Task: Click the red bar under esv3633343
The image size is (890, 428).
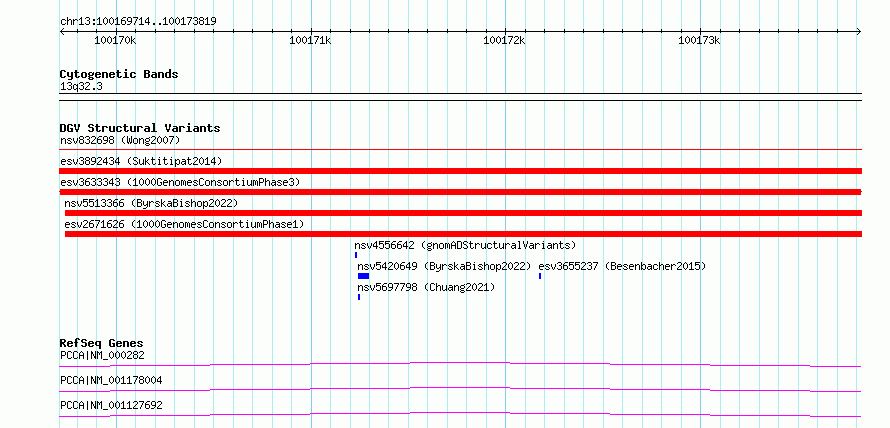Action: [x=461, y=192]
